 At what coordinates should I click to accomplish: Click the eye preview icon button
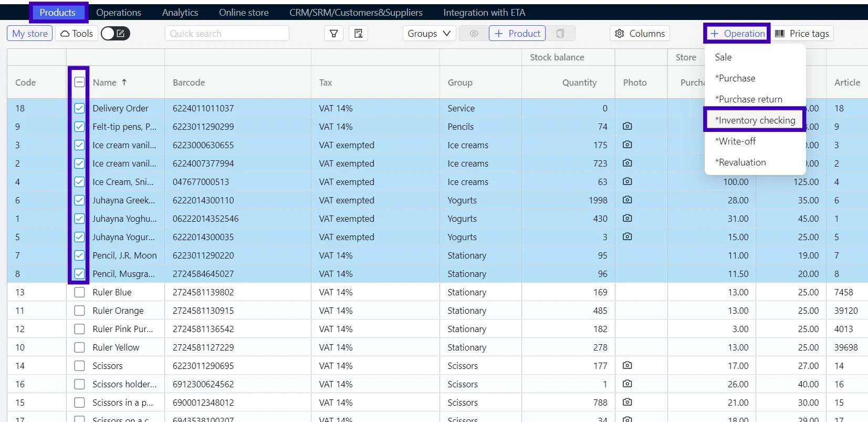(x=474, y=34)
